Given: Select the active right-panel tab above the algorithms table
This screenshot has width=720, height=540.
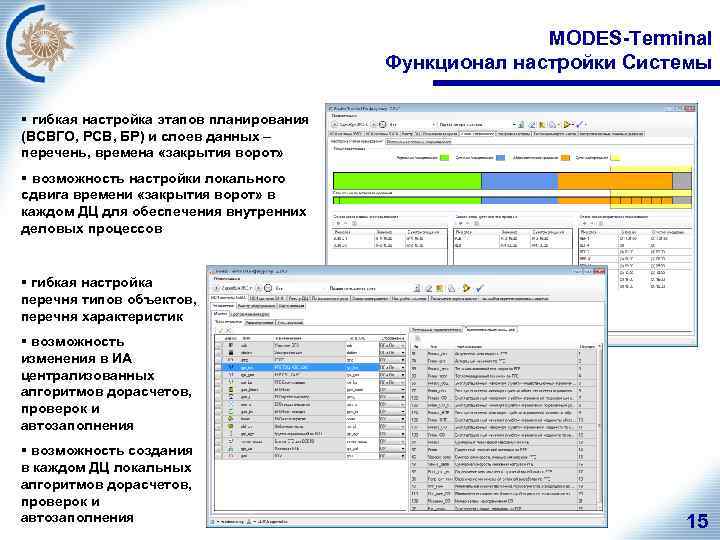Looking at the screenshot, I should tap(491, 330).
